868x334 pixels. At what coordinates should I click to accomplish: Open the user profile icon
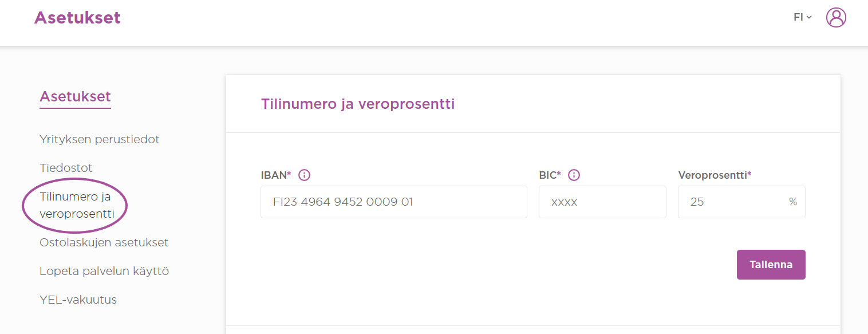pyautogui.click(x=836, y=17)
